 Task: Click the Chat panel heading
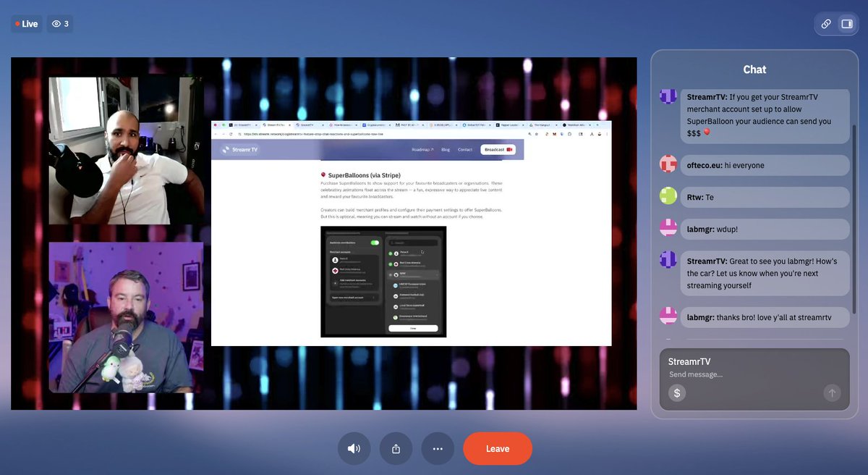click(754, 70)
